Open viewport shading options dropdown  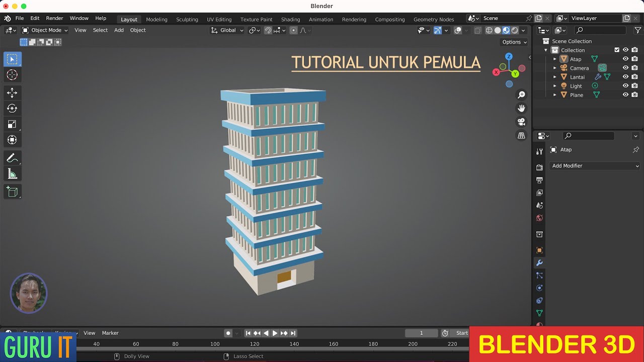point(524,30)
